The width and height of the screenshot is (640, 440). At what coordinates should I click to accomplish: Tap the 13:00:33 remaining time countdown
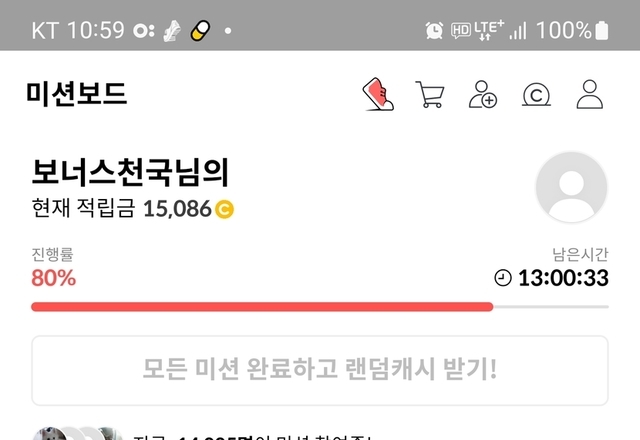pos(563,278)
